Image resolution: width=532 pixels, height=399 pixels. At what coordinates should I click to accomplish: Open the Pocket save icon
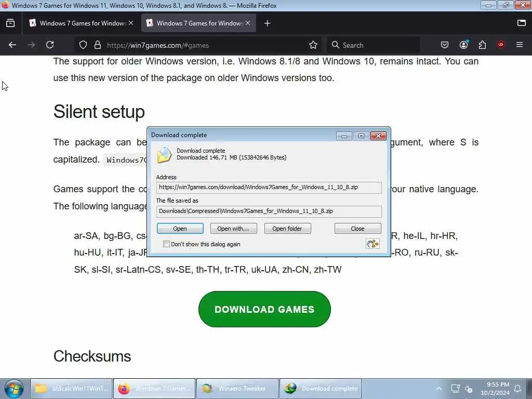[x=445, y=45]
